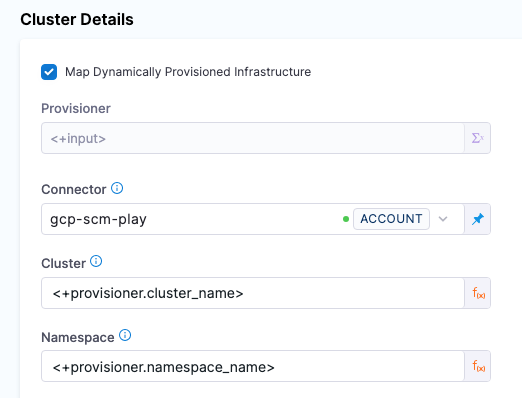This screenshot has width=522, height=398.
Task: Click the Cluster Details heading
Action: [x=77, y=19]
